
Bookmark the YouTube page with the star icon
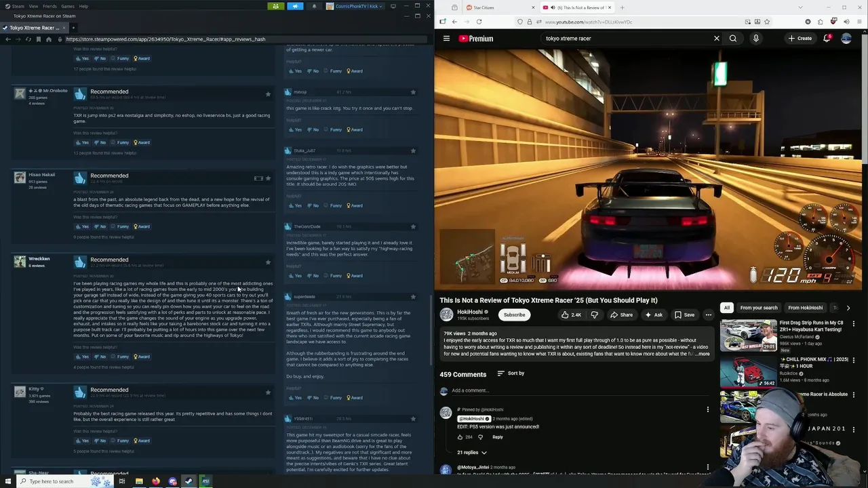tap(767, 22)
